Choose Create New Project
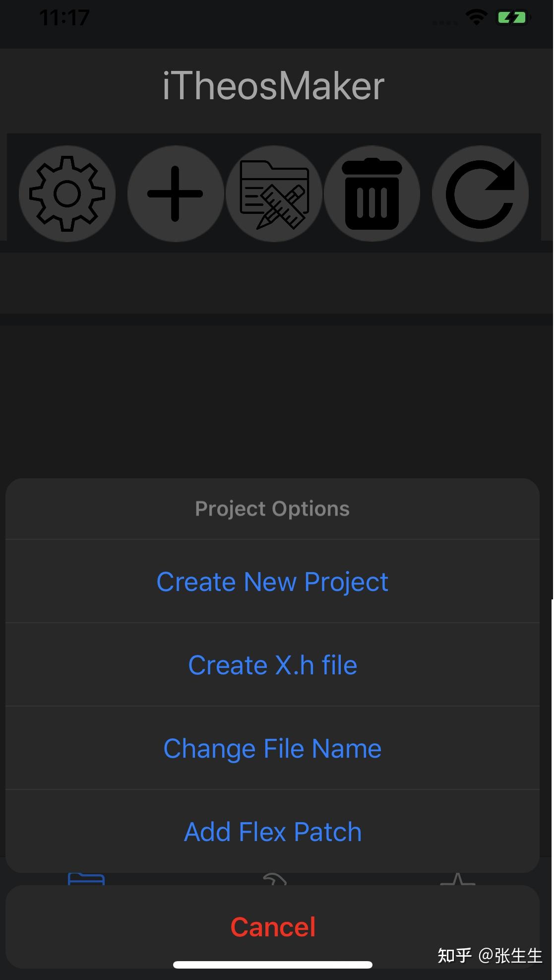 pos(272,582)
